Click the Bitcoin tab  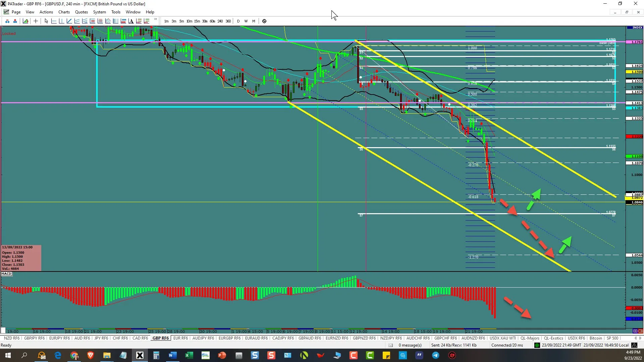(596, 338)
